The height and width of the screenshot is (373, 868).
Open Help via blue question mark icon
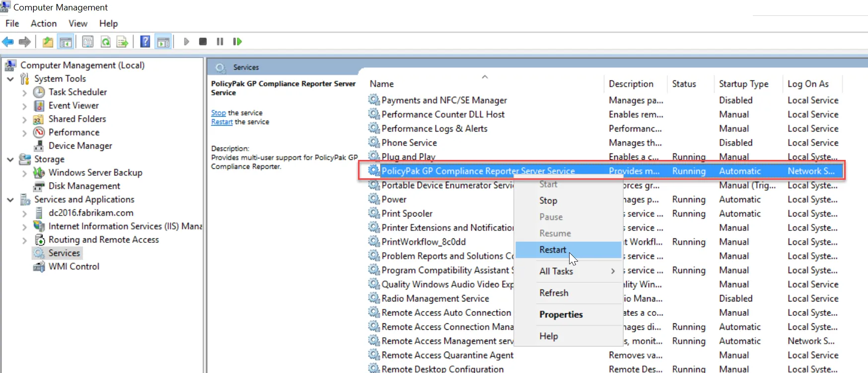tap(145, 42)
